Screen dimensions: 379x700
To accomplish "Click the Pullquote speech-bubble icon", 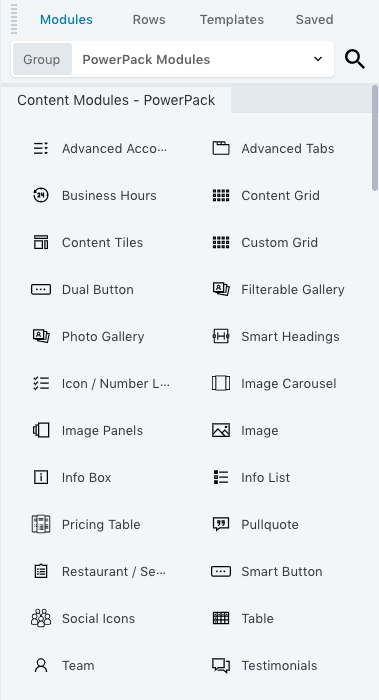I will coord(221,525).
